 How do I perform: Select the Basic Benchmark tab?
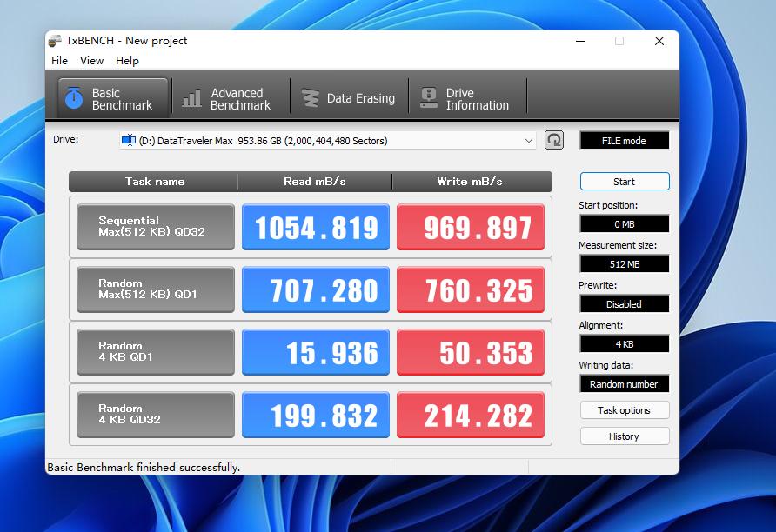click(113, 98)
